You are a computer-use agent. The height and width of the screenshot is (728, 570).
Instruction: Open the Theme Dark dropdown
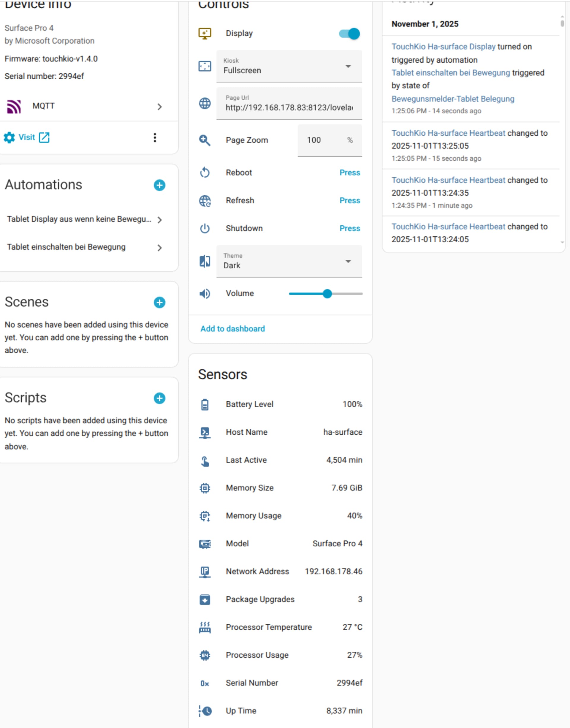[x=289, y=261]
